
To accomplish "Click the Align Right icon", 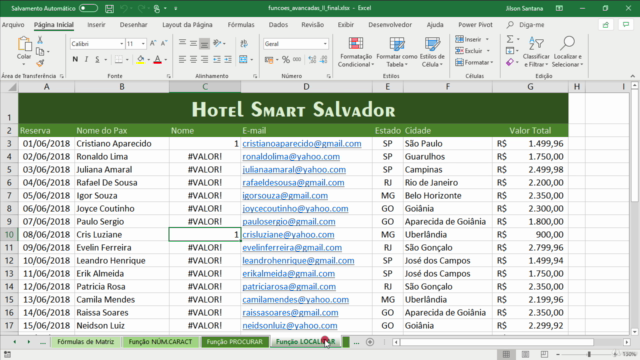I will (x=204, y=60).
